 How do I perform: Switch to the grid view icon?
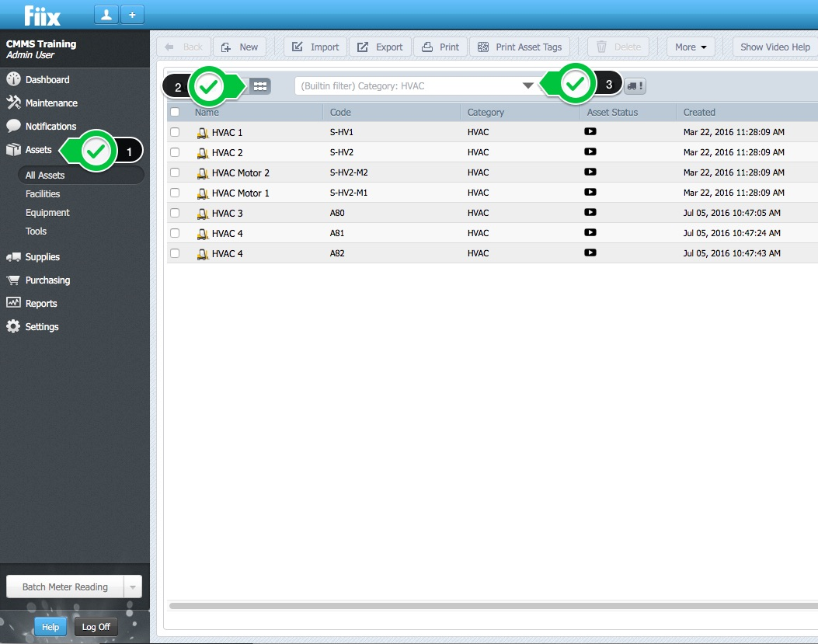tap(260, 86)
